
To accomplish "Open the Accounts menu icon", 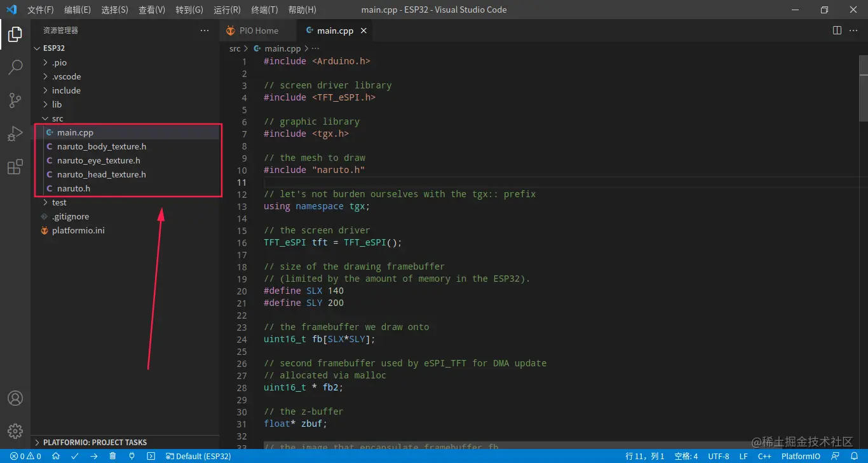I will 15,398.
